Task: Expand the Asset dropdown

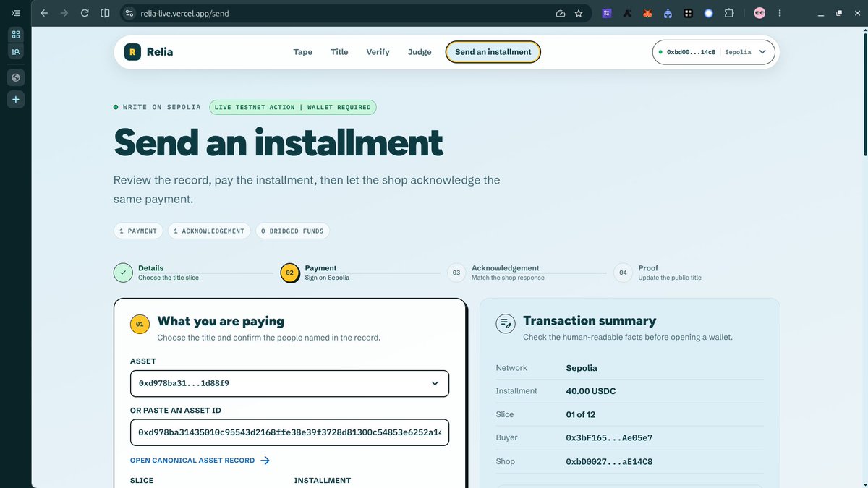Action: [289, 384]
